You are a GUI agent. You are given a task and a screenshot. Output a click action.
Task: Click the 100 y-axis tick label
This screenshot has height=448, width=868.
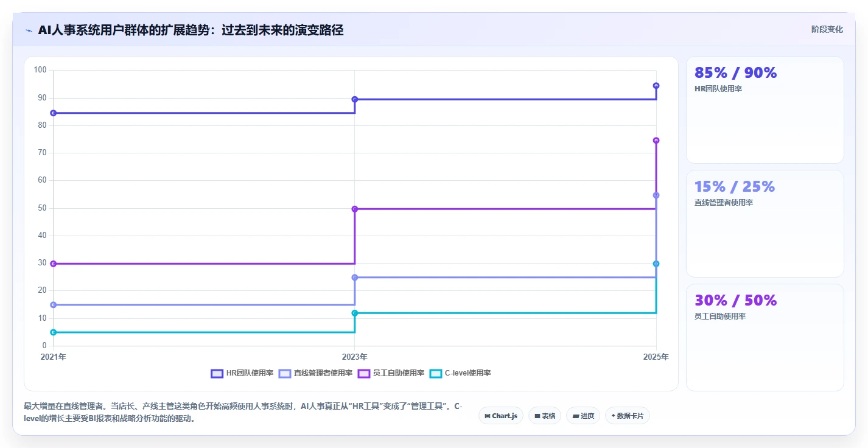click(40, 70)
